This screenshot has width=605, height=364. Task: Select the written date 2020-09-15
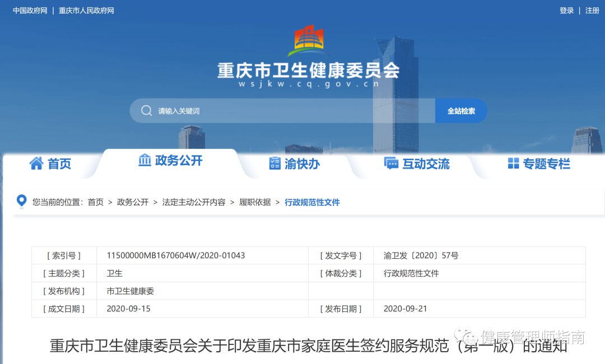click(x=128, y=309)
